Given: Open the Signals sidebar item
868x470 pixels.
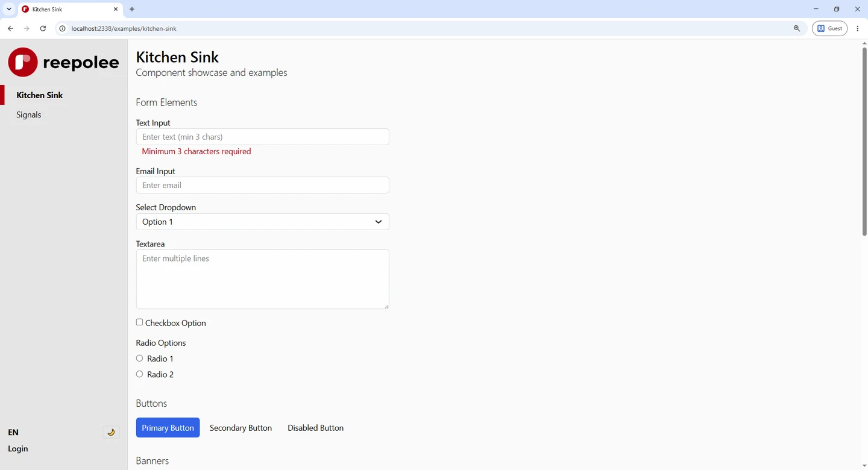Looking at the screenshot, I should click(x=29, y=114).
